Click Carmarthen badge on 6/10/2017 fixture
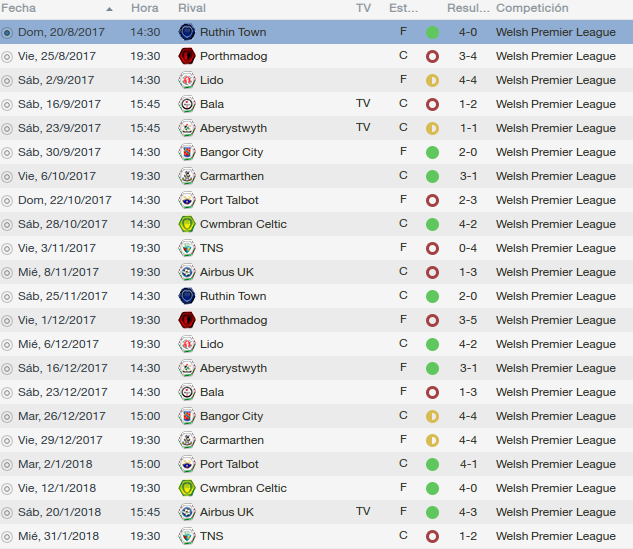The image size is (633, 549). click(x=187, y=176)
